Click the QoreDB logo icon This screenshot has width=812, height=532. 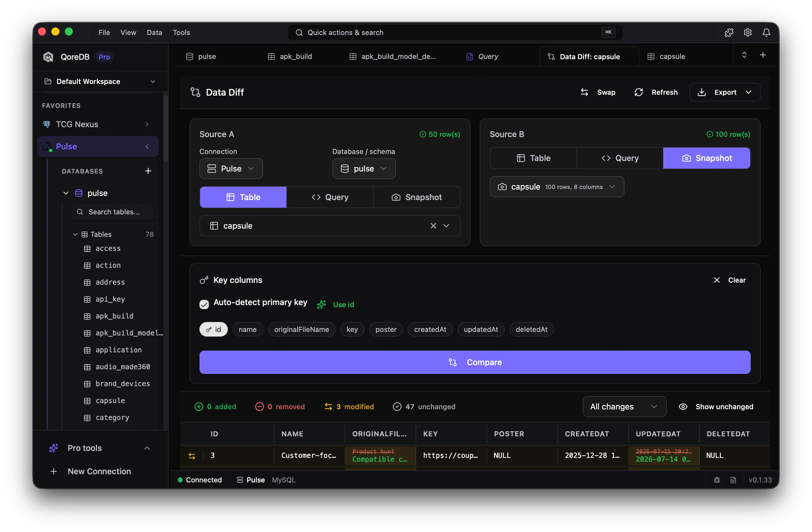(48, 57)
